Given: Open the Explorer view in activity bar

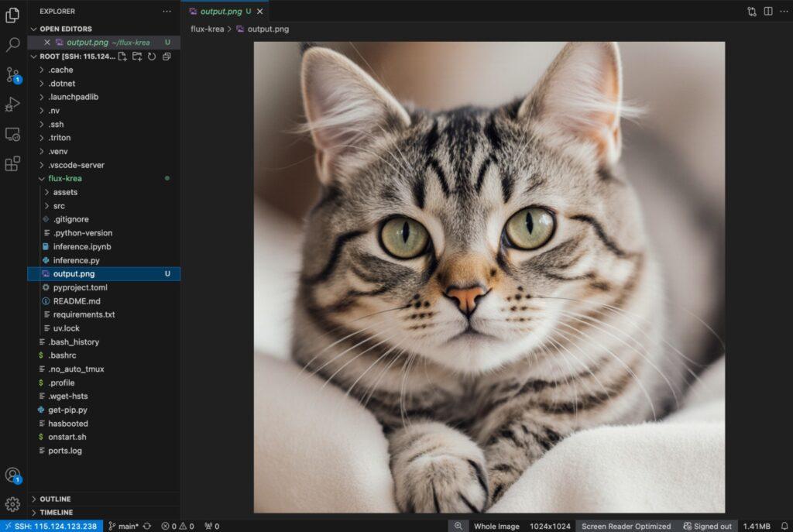Looking at the screenshot, I should pos(12,15).
